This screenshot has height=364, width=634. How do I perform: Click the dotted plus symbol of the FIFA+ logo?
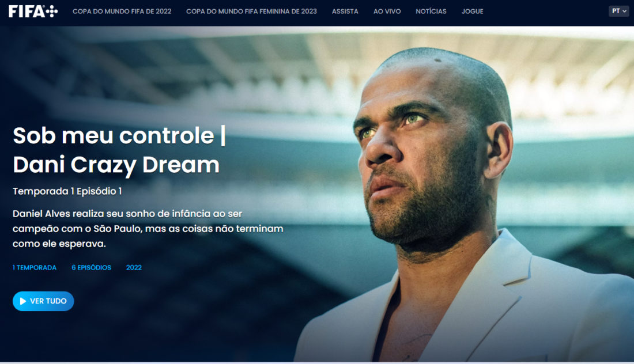point(52,12)
